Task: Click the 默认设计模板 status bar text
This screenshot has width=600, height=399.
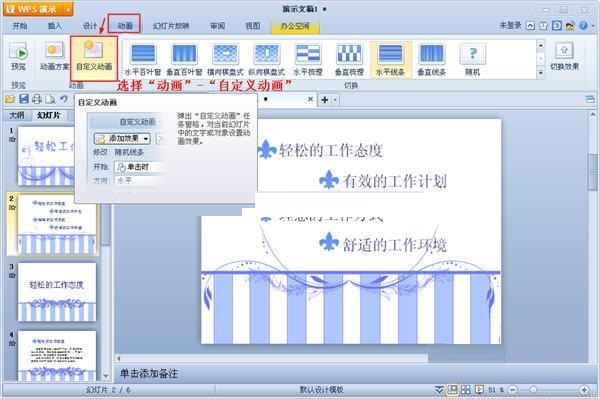Action: 321,390
